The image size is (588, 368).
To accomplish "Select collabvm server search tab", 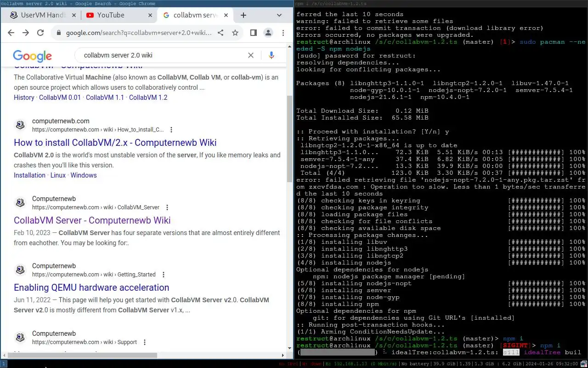I will [x=195, y=15].
